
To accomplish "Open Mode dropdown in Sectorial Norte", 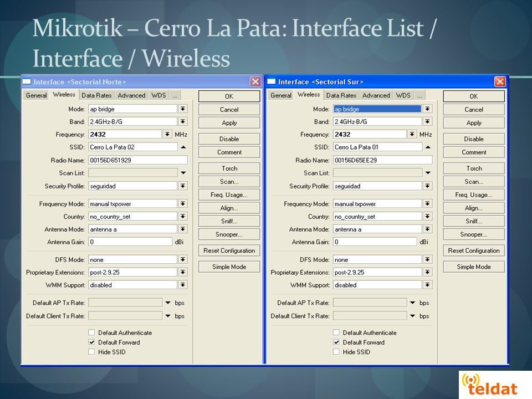I will tap(183, 109).
